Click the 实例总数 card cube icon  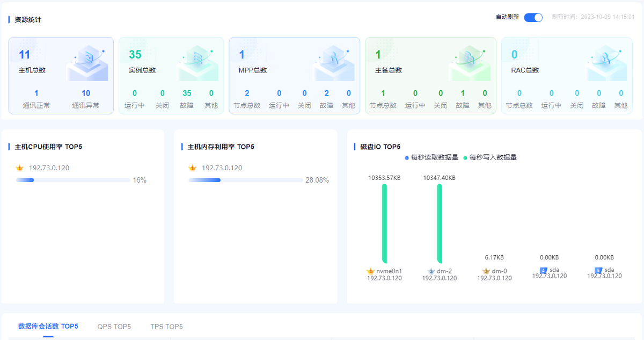pos(198,62)
